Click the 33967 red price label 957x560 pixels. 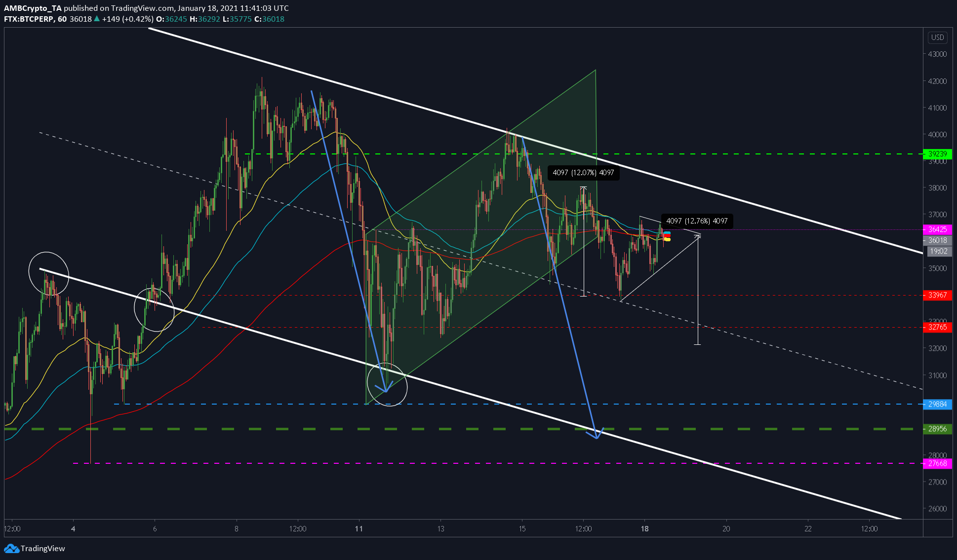point(937,295)
